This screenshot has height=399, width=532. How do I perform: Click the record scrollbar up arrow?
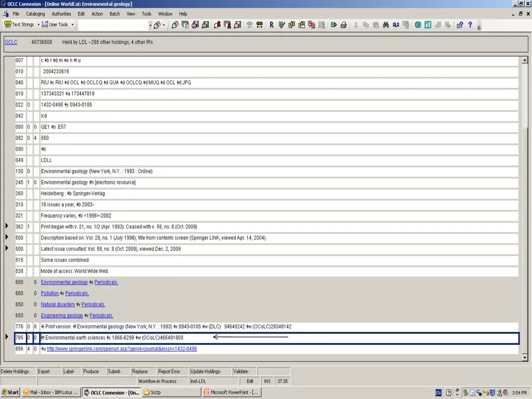pyautogui.click(x=525, y=60)
